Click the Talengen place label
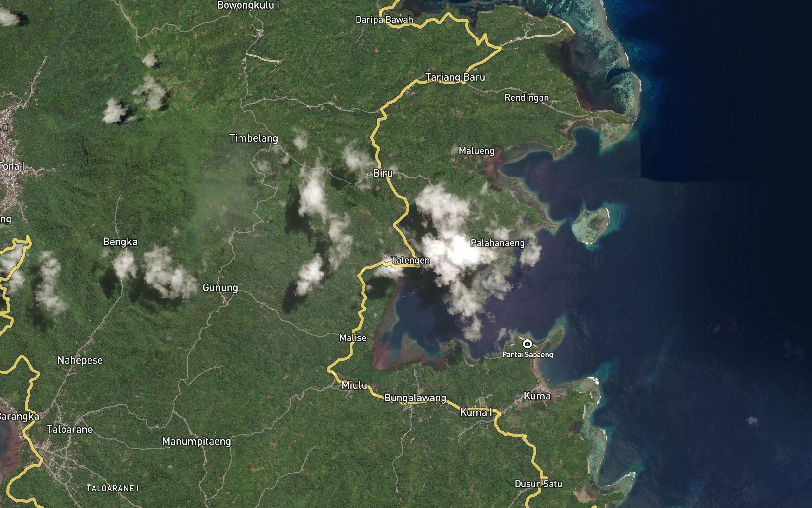Image resolution: width=812 pixels, height=508 pixels. pyautogui.click(x=410, y=260)
